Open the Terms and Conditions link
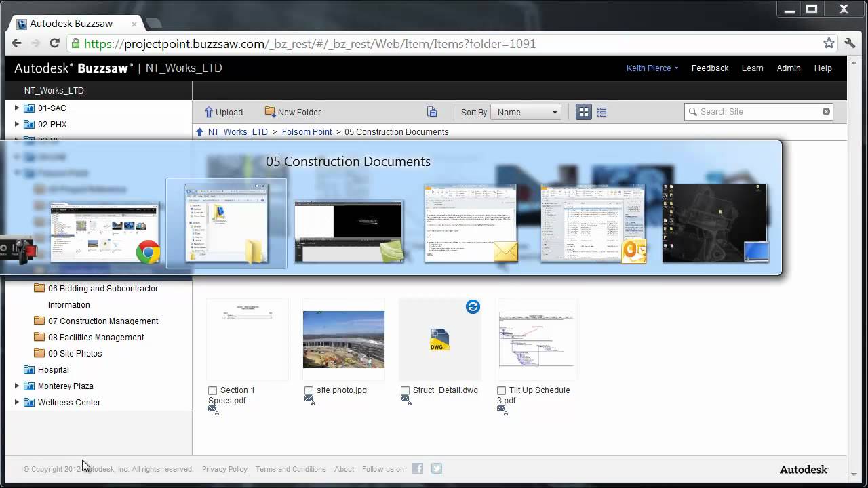The width and height of the screenshot is (868, 488). (x=290, y=469)
